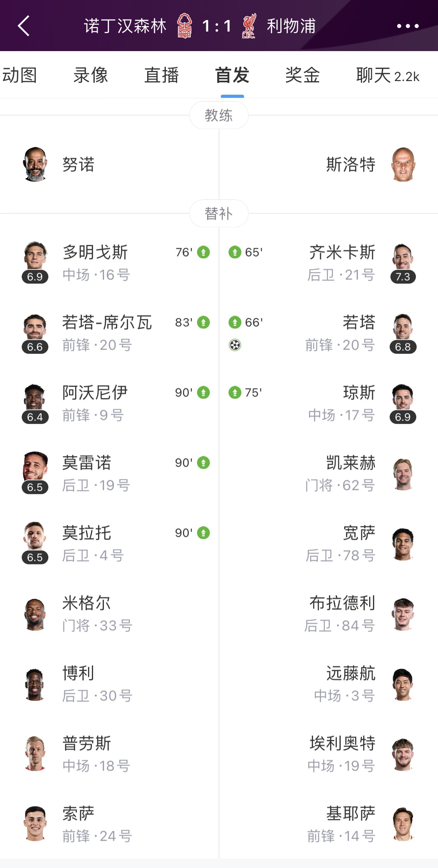Open the 直播 tab
Viewport: 438px width, 868px height.
(161, 75)
